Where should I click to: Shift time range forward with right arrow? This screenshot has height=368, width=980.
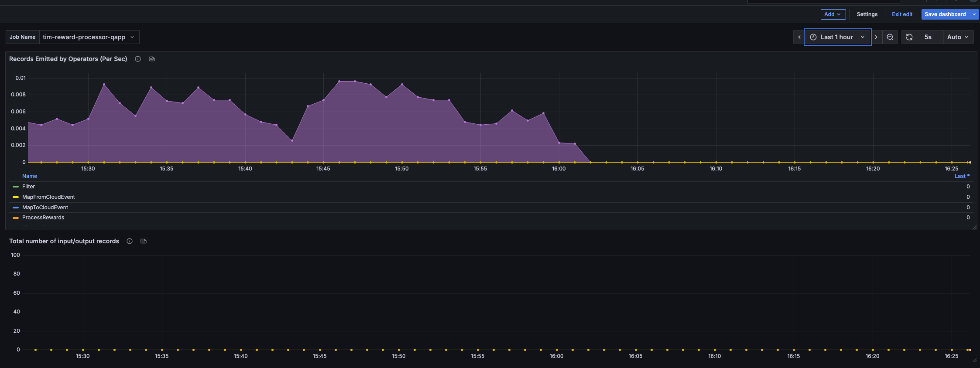coord(876,37)
